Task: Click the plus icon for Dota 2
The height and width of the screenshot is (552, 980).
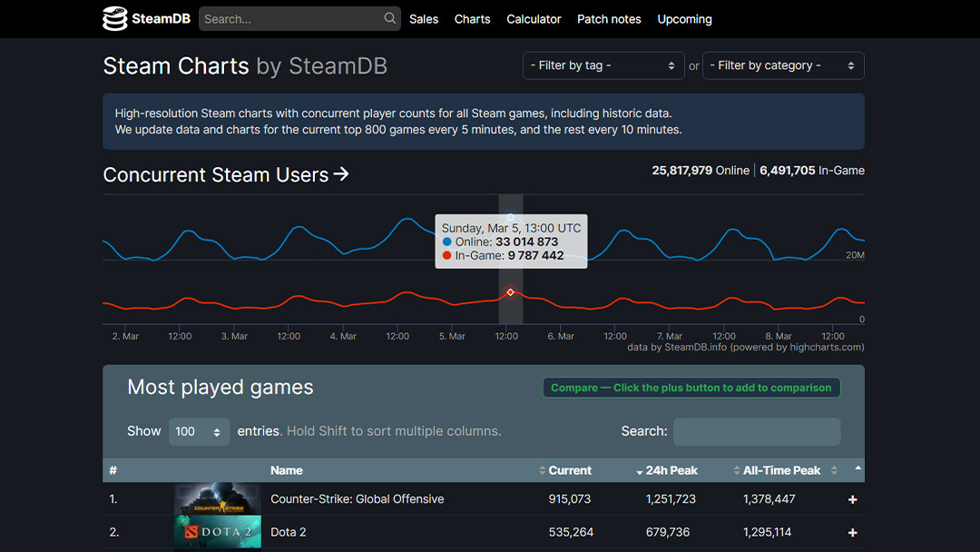Action: point(852,533)
